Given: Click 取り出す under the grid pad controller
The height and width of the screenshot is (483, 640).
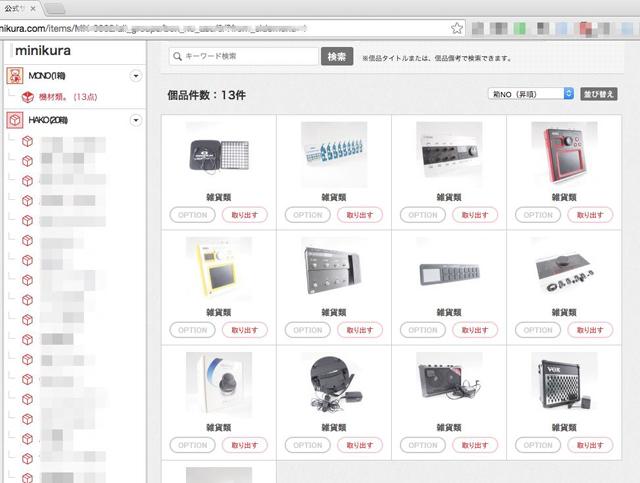Looking at the screenshot, I should [x=245, y=215].
